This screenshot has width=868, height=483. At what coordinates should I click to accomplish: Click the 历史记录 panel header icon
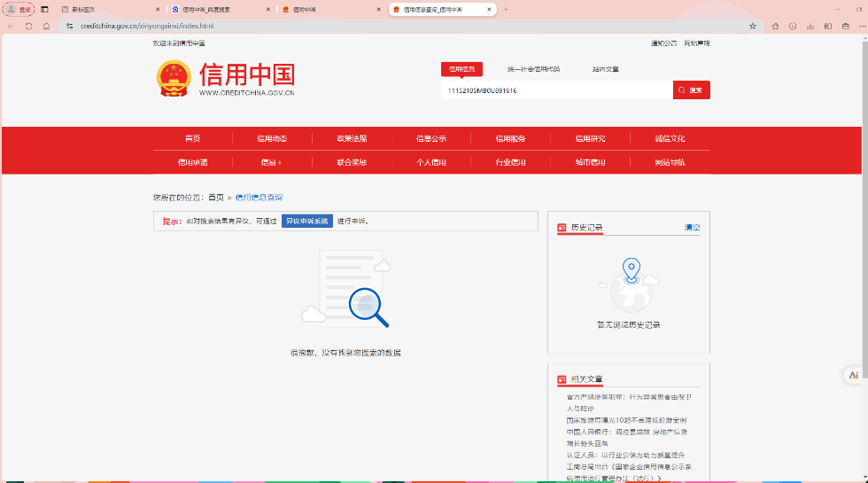[x=562, y=228]
